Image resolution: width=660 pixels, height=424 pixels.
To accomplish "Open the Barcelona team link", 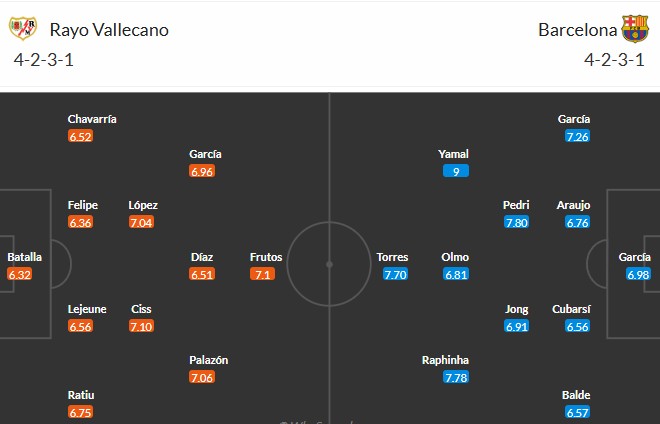I will click(x=577, y=30).
